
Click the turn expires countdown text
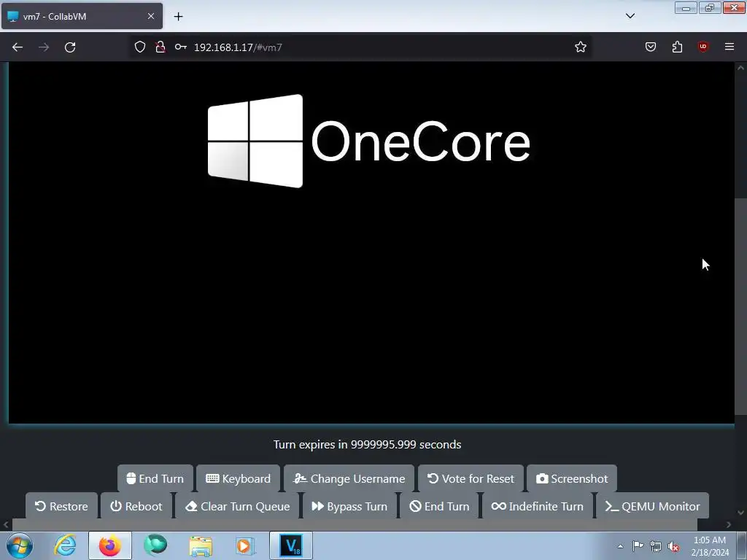pyautogui.click(x=368, y=444)
